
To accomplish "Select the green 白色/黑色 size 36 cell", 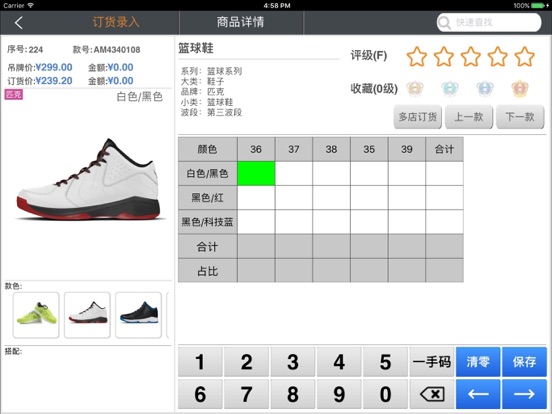I will tap(256, 174).
